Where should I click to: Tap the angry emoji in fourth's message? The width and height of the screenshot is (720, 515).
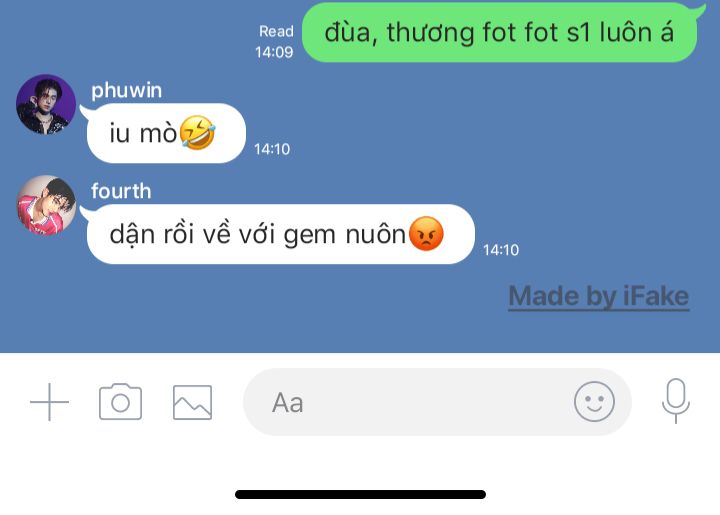426,234
